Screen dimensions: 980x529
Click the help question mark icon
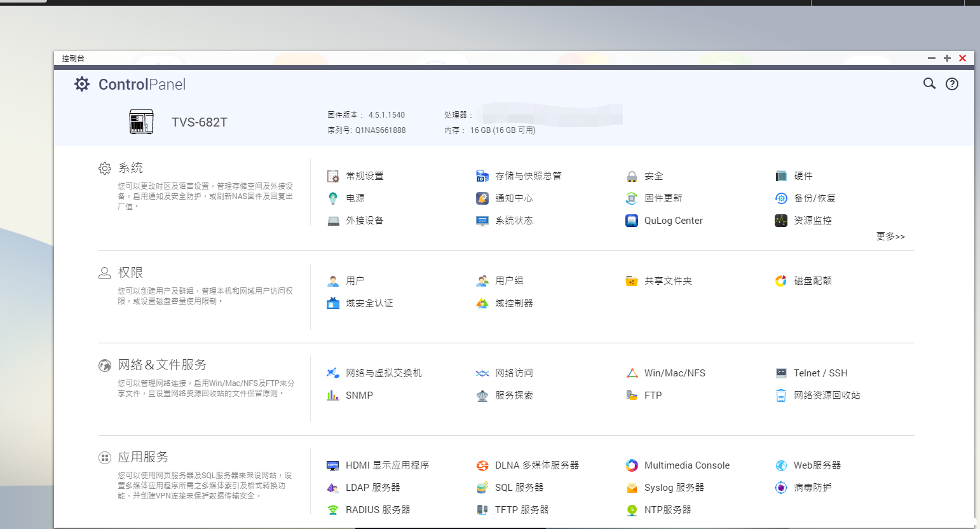coord(951,84)
